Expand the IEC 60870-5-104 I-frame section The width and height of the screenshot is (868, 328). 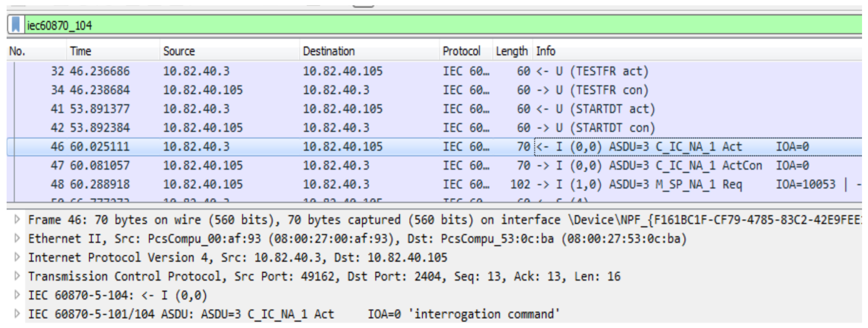point(17,295)
